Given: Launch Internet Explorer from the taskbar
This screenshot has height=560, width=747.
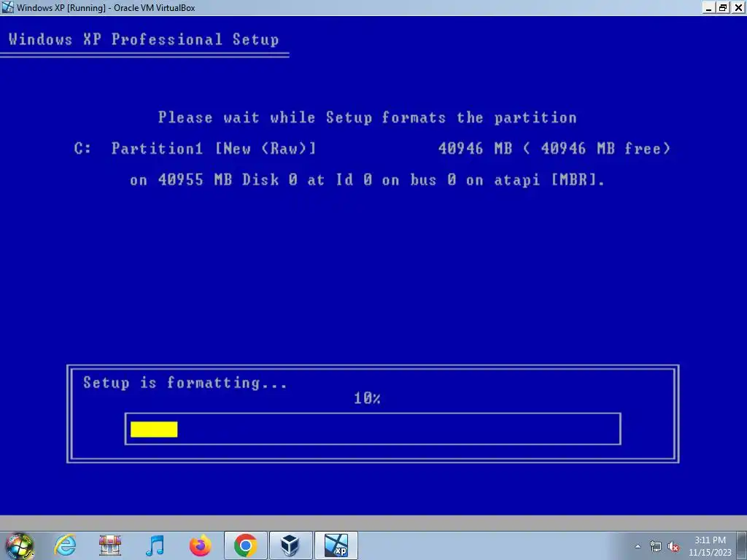Looking at the screenshot, I should point(65,545).
